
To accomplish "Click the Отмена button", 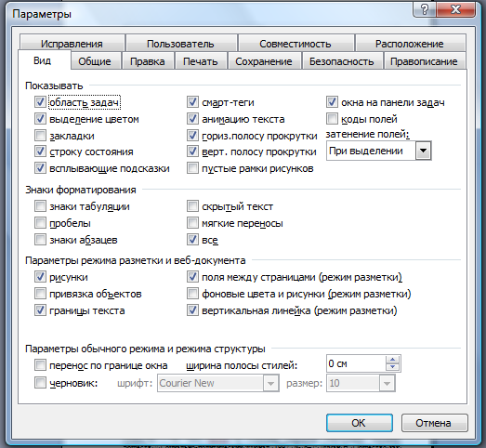I will [x=434, y=423].
